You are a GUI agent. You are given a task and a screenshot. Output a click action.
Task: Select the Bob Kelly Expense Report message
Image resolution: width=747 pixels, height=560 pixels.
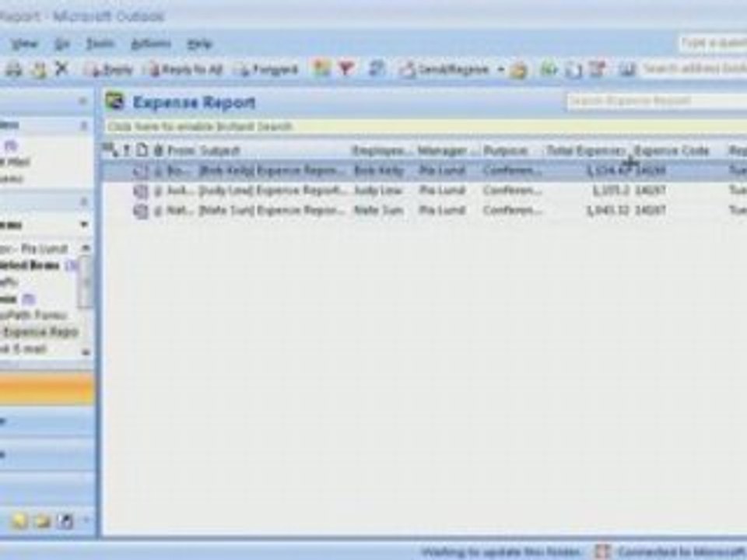425,170
